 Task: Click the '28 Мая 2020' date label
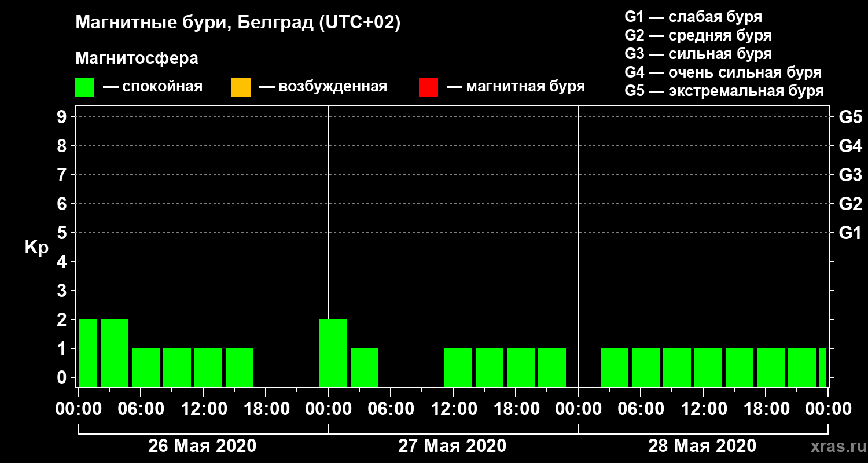[702, 446]
